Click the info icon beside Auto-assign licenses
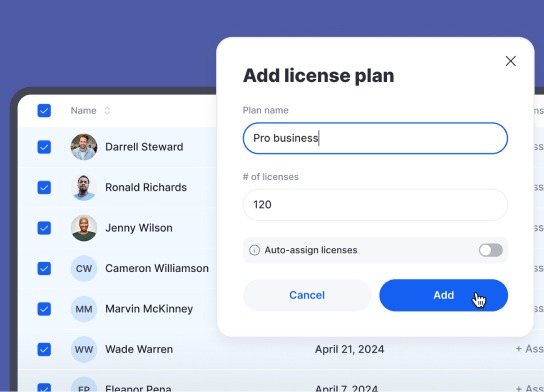Screen dimensions: 544x392 (x=254, y=250)
